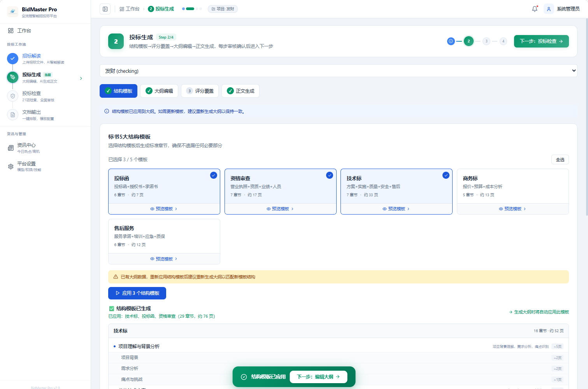Image resolution: width=588 pixels, height=389 pixels.
Task: Click 下一步：编辑大纲 in toast
Action: click(x=318, y=377)
